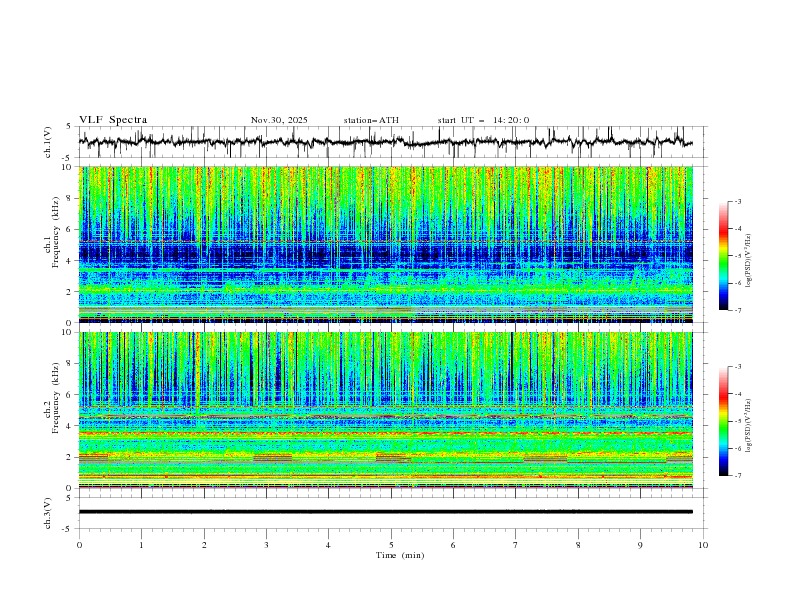Click the "-7" label on ch.2 color scale
792x612 pixels.
pyautogui.click(x=737, y=476)
